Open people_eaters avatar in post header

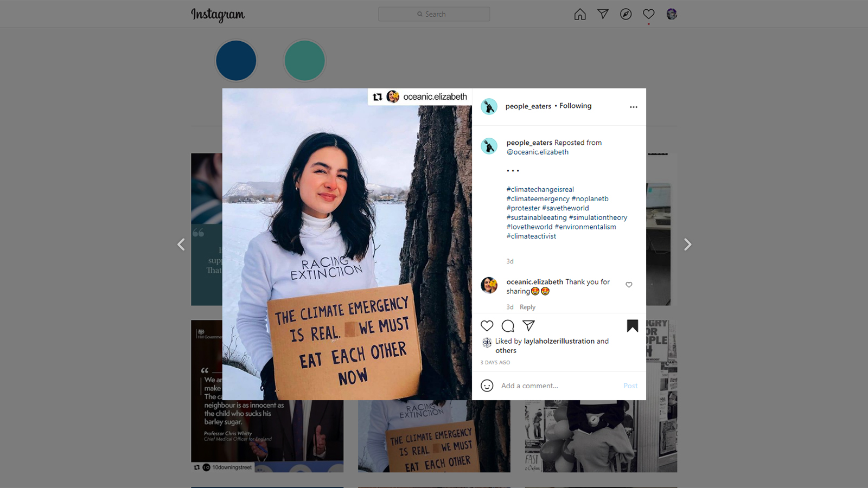(x=489, y=106)
